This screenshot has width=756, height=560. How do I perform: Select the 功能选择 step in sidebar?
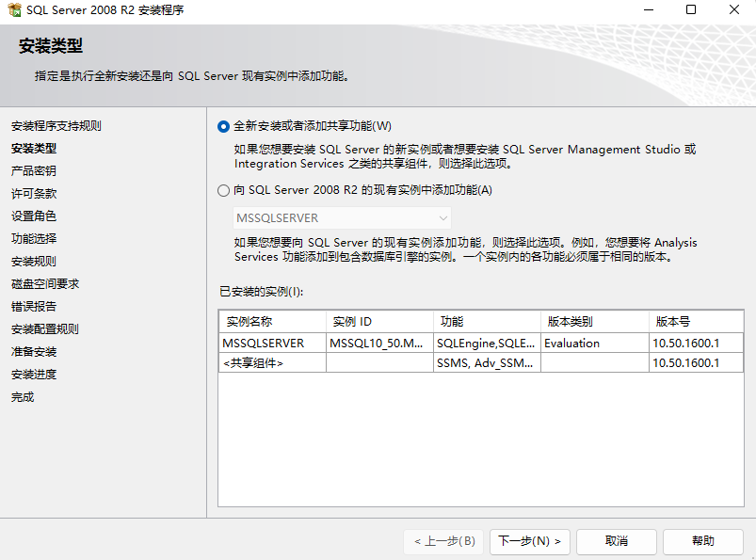point(34,238)
